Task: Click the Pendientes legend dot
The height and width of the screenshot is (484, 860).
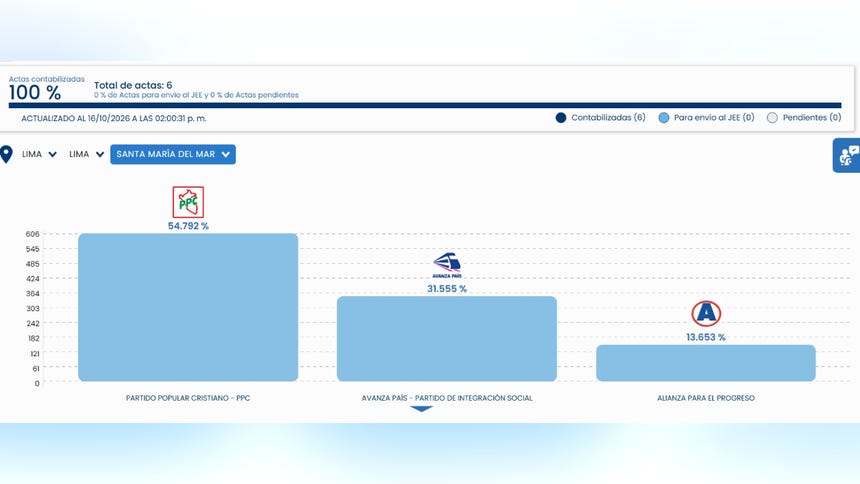Action: pyautogui.click(x=772, y=117)
